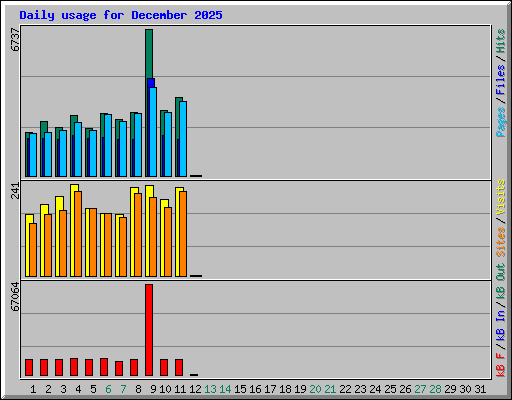512x400 pixels.
Task: Click day label 29 on the axis
Action: pyautogui.click(x=450, y=389)
